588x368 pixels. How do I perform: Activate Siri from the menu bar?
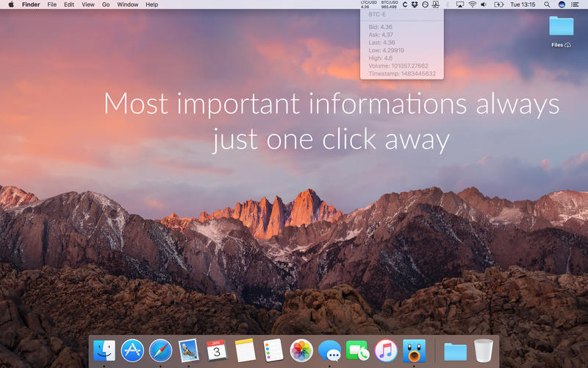[562, 4]
